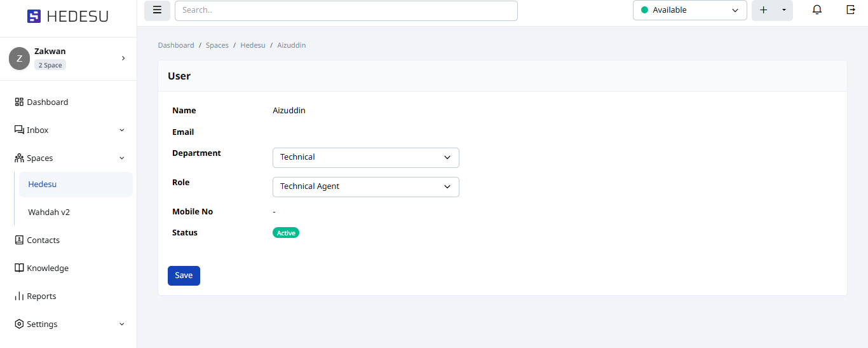Image resolution: width=868 pixels, height=348 pixels.
Task: Click the Hedesu logo icon
Action: point(34,17)
